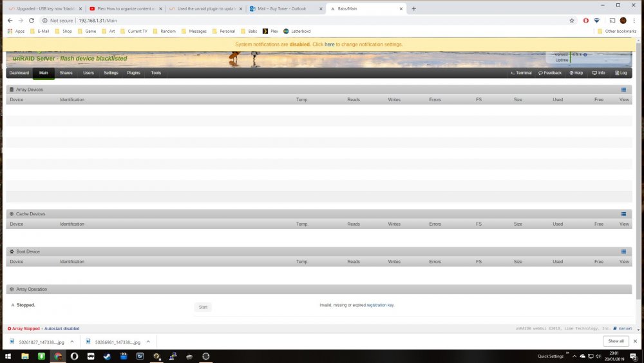Open Steam from the taskbar

(107, 356)
